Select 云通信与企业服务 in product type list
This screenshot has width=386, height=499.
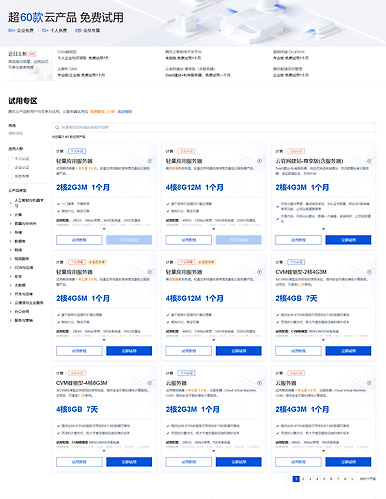coord(29,303)
